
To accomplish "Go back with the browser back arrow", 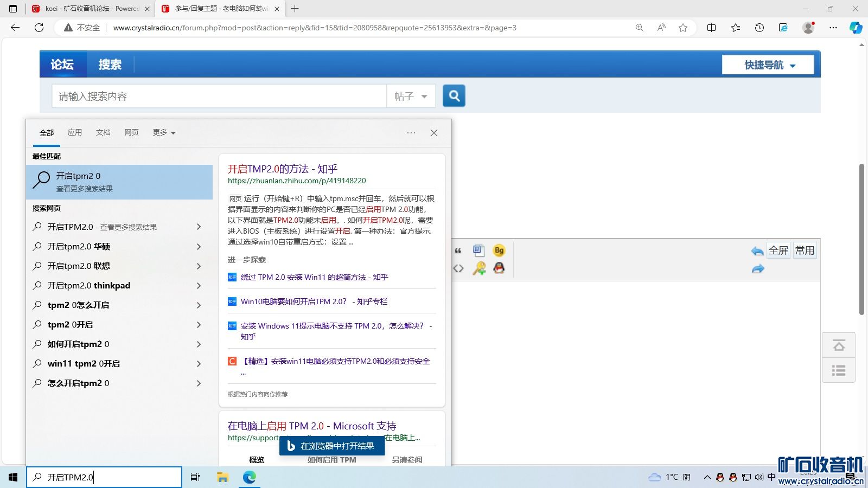I will coord(15,28).
